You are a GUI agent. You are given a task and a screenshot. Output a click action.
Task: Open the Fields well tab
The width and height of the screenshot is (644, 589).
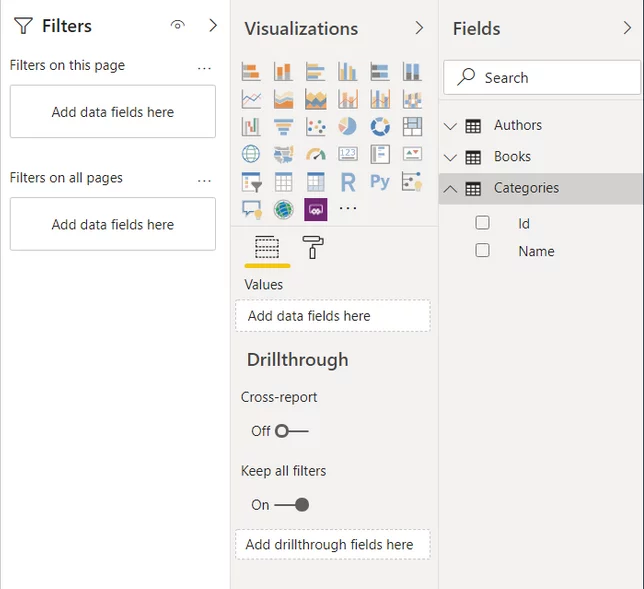[267, 247]
